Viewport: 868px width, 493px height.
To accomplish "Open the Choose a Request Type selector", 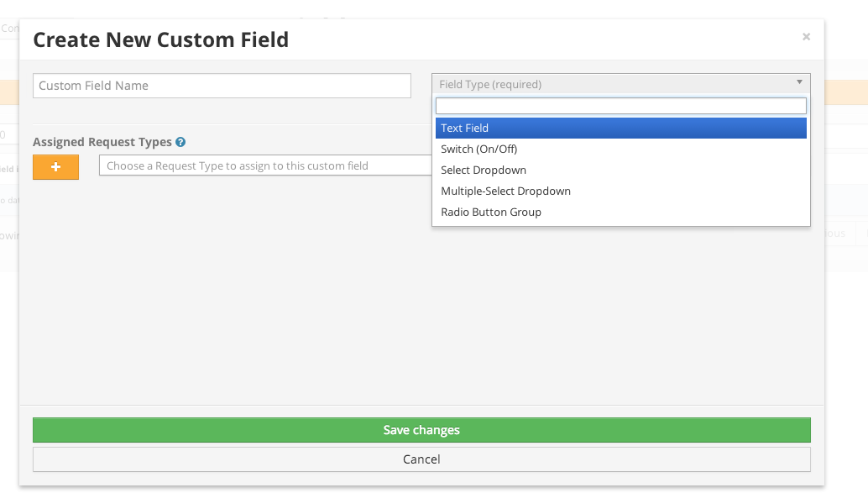I will pos(266,165).
